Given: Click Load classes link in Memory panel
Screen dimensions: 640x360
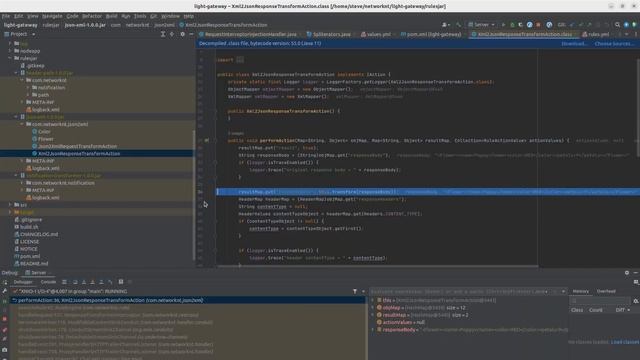Looking at the screenshot, I should tap(625, 342).
